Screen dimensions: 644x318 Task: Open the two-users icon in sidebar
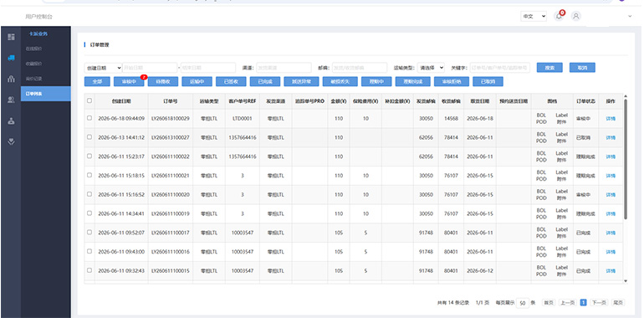(x=11, y=100)
